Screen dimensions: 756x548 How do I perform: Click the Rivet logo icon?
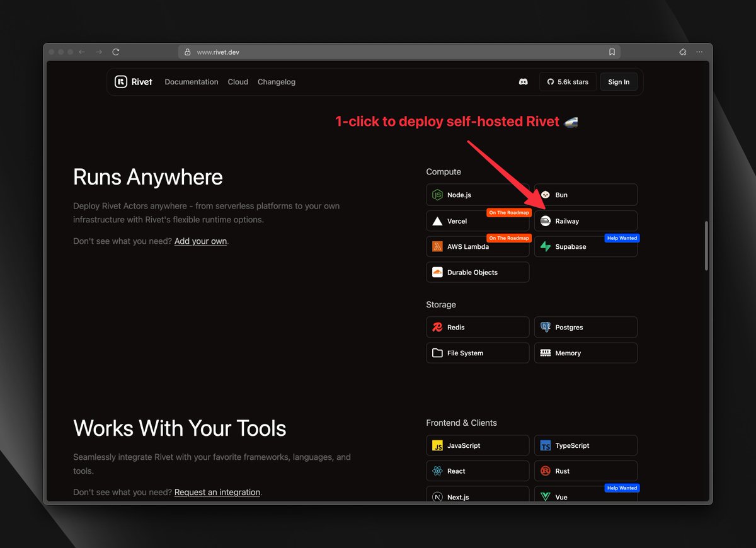coord(120,82)
